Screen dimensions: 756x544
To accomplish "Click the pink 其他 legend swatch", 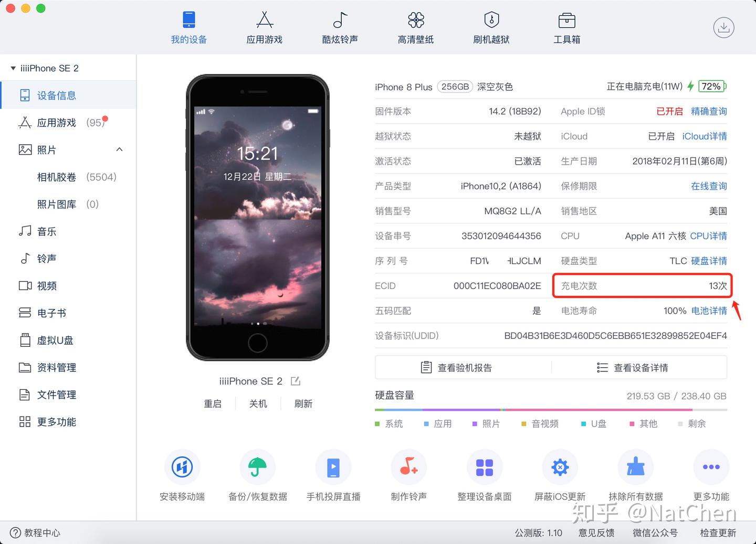I will click(x=632, y=424).
